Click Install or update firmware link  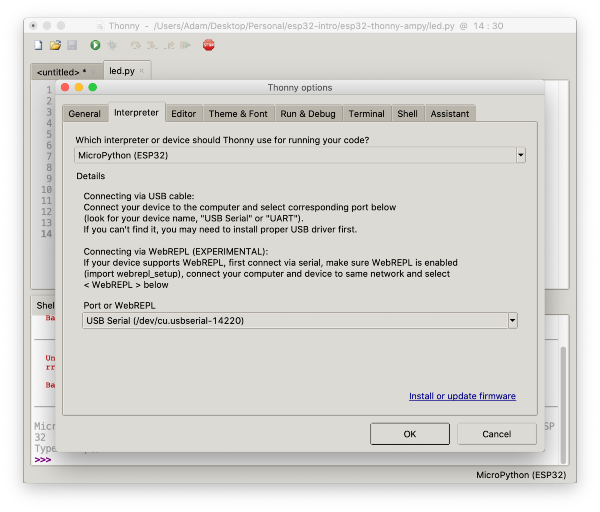pyautogui.click(x=462, y=396)
